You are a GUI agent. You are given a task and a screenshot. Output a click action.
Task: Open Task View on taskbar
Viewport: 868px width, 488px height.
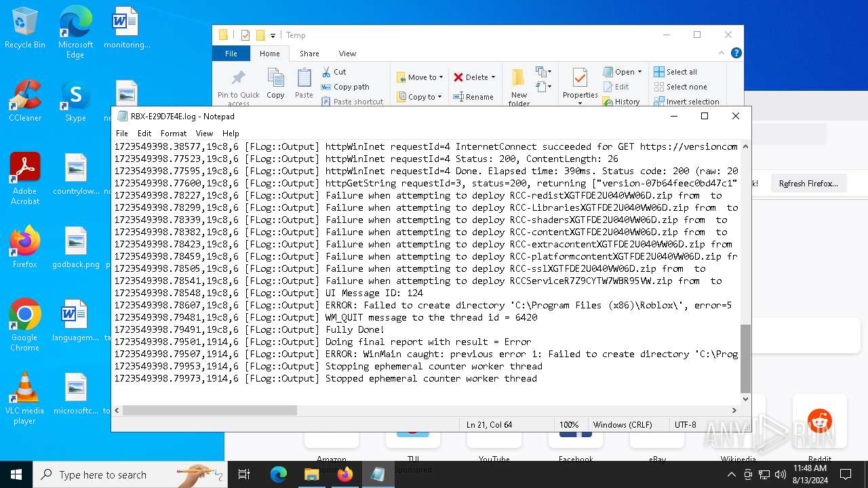[244, 474]
